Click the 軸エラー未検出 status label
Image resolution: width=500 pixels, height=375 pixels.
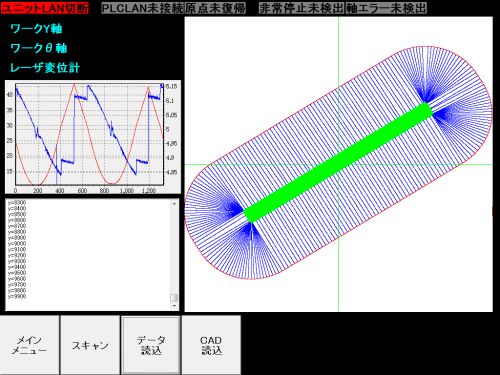coord(386,8)
